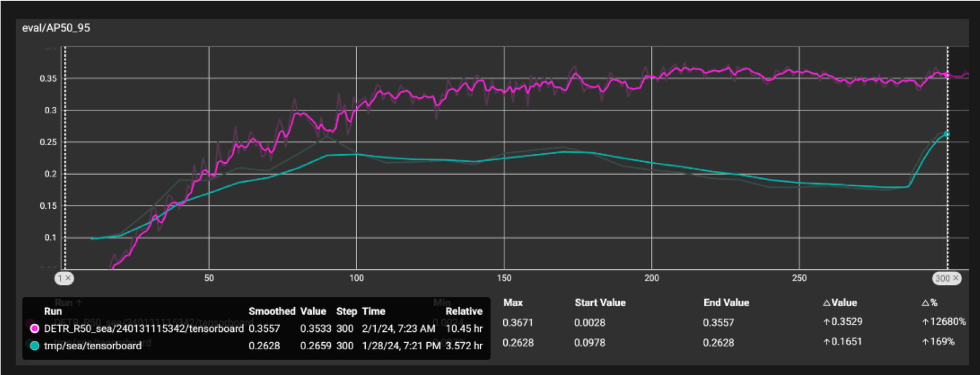Remove the start step marker with its × icon
The height and width of the screenshot is (375, 980).
[x=68, y=278]
